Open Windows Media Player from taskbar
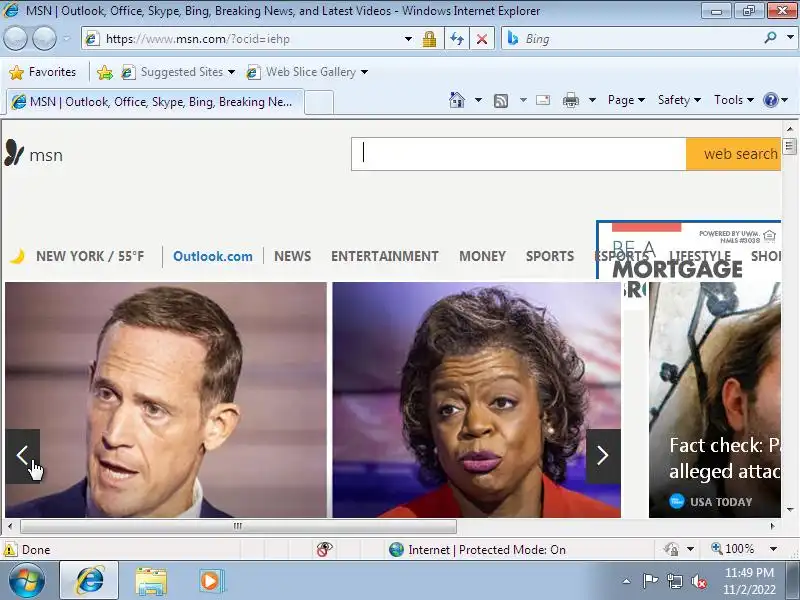This screenshot has width=800, height=600. click(210, 581)
